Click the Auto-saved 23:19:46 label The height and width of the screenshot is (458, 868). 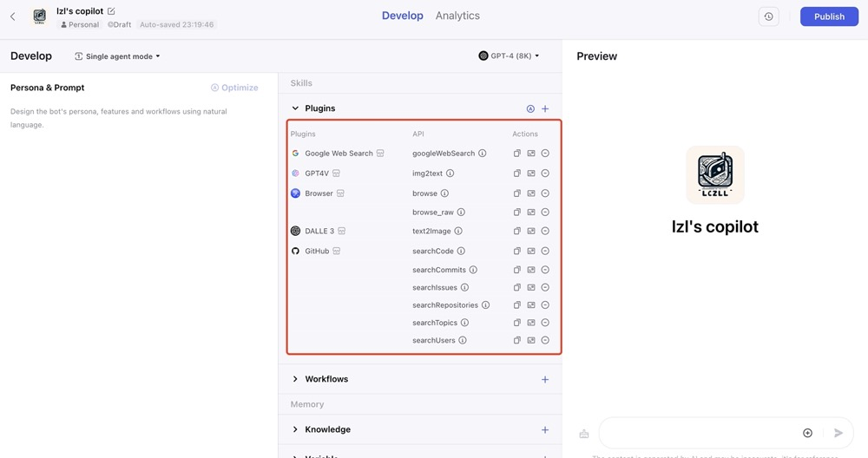[x=176, y=25]
